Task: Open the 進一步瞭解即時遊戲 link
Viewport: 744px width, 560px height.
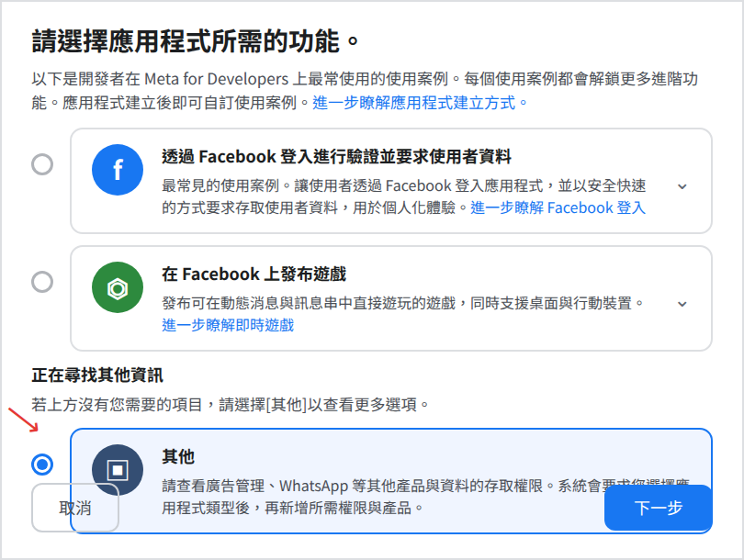Action: tap(228, 325)
